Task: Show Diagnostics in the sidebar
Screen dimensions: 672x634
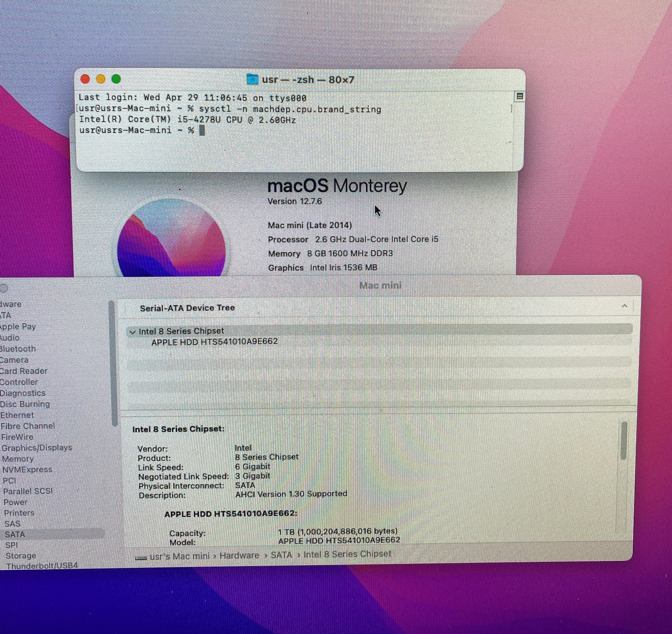Action: point(23,393)
